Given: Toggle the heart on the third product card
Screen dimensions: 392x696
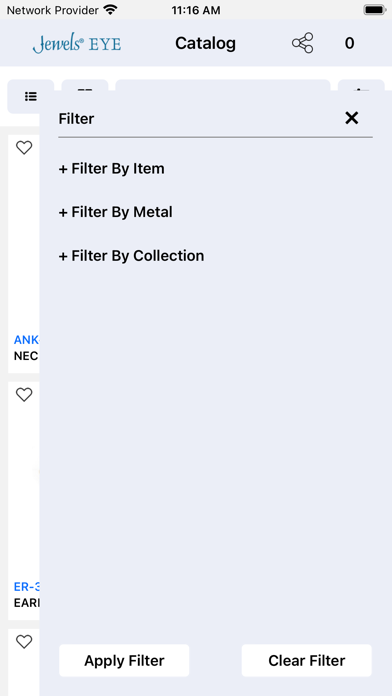Looking at the screenshot, I should (x=24, y=641).
